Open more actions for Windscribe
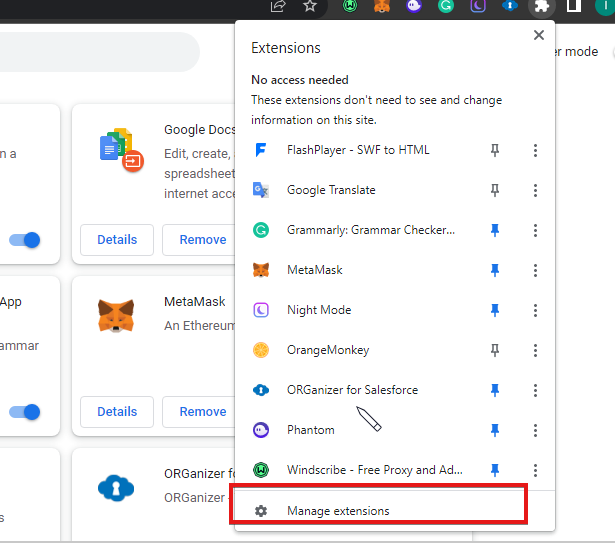The image size is (615, 543). coord(535,470)
